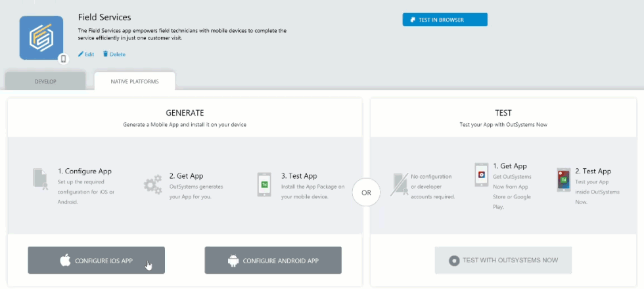
Task: Open the Edit link under app description
Action: [x=89, y=54]
